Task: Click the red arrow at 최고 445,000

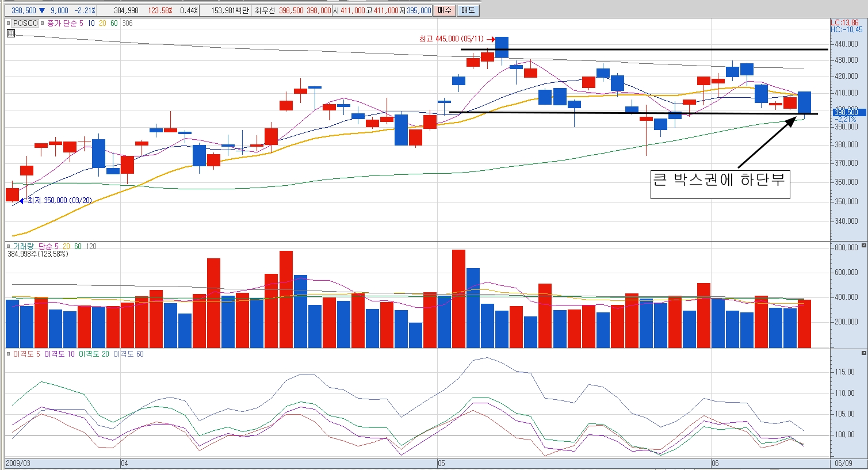Action: (491, 39)
